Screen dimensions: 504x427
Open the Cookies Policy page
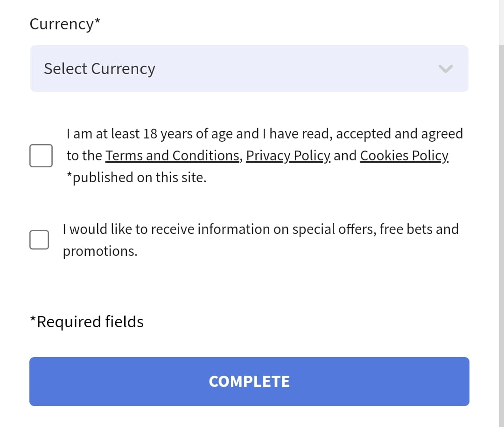[404, 155]
